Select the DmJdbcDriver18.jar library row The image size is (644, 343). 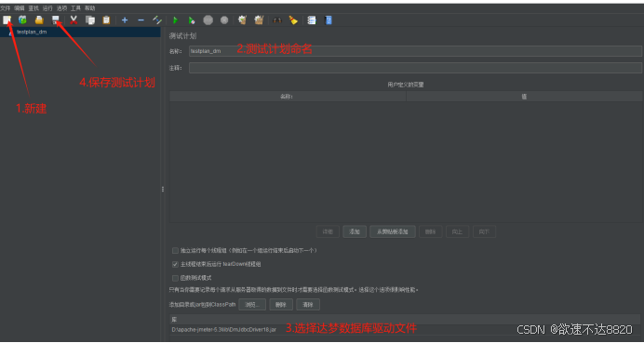(x=405, y=329)
